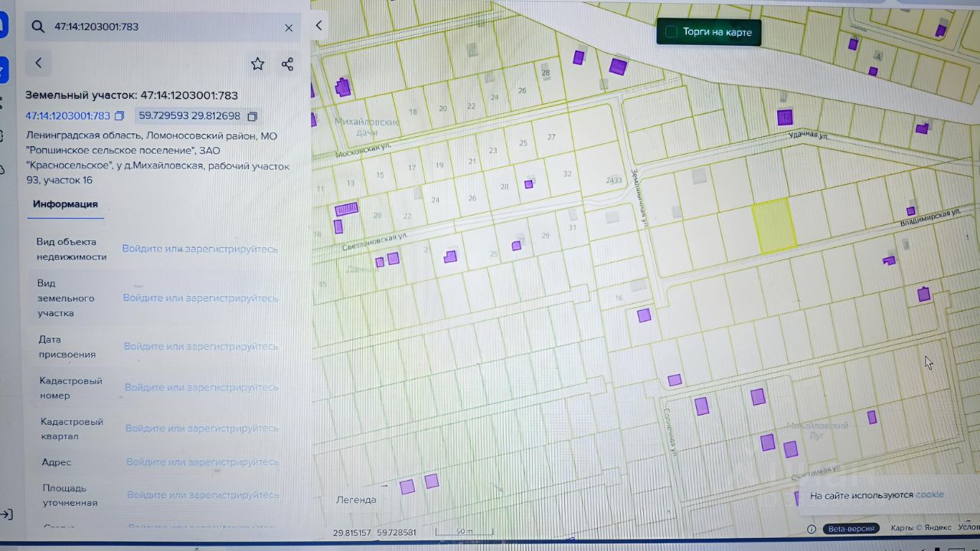Copy coordinates 59.729593 29.812698
The image size is (980, 551).
[x=252, y=116]
